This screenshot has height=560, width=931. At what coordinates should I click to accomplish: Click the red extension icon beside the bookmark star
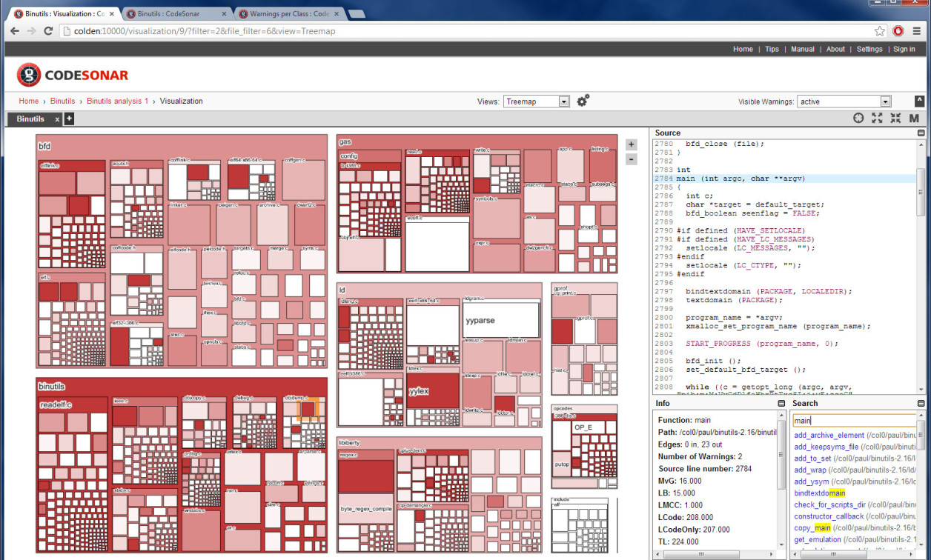[898, 31]
